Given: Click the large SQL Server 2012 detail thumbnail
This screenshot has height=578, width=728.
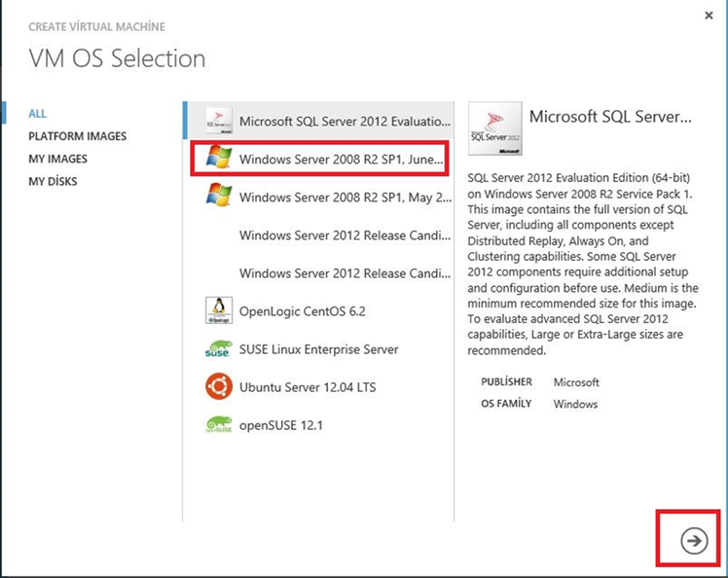Looking at the screenshot, I should 495,128.
